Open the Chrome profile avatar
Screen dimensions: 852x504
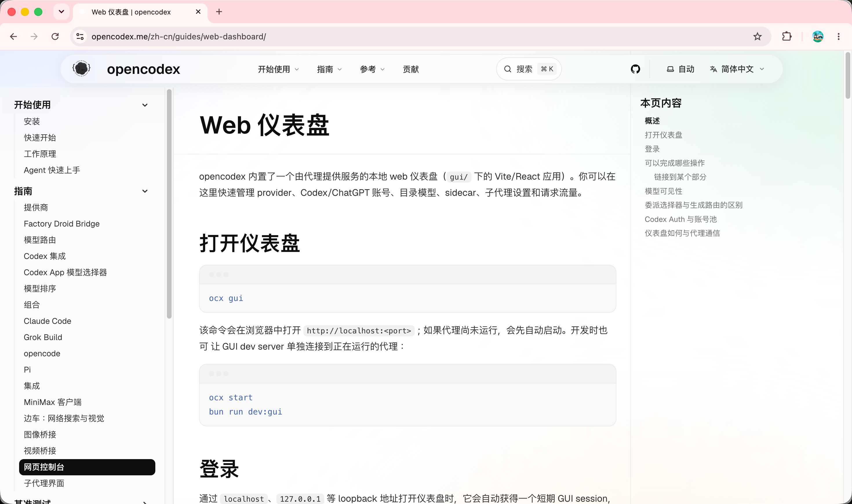point(818,36)
